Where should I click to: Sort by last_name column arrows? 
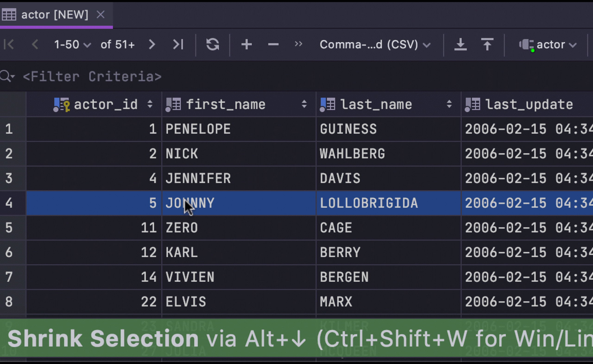click(449, 104)
